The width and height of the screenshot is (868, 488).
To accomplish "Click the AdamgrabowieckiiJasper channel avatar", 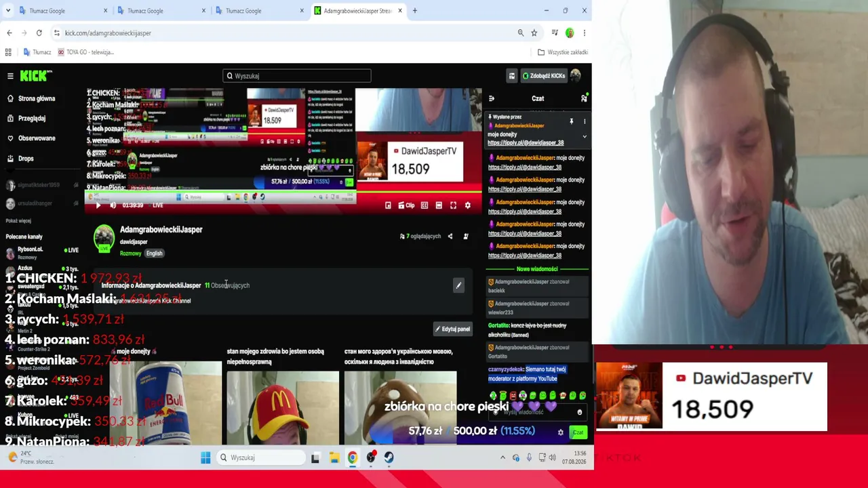I will coord(104,238).
